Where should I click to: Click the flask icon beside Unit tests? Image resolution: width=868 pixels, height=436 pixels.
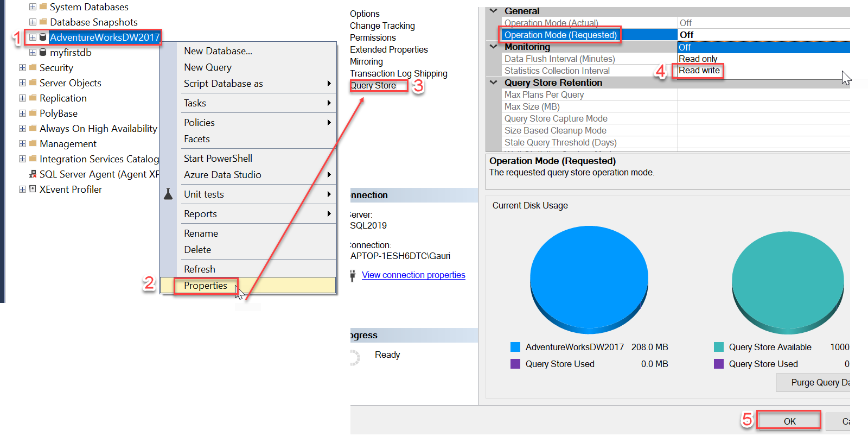pyautogui.click(x=168, y=194)
